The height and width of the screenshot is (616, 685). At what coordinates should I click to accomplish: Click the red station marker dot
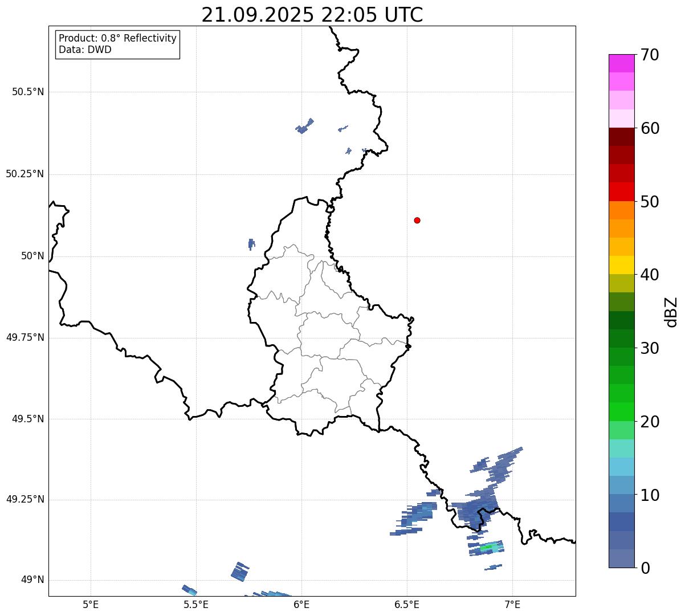click(417, 220)
